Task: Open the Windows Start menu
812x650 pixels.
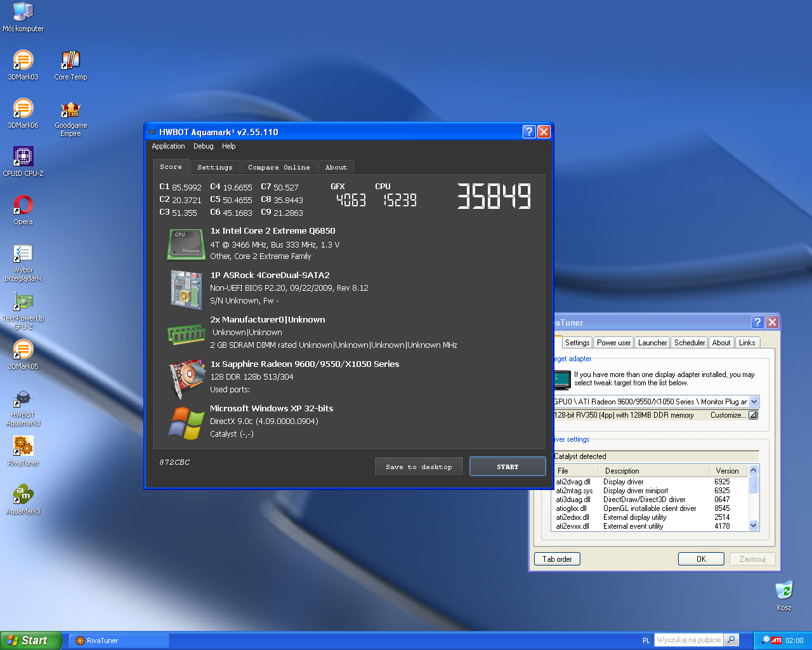Action: coord(31,640)
